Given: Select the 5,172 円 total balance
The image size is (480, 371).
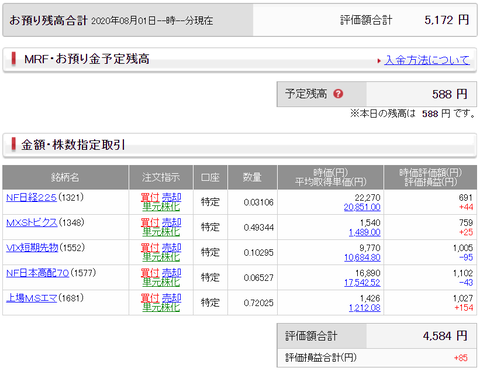Looking at the screenshot, I should coord(447,20).
